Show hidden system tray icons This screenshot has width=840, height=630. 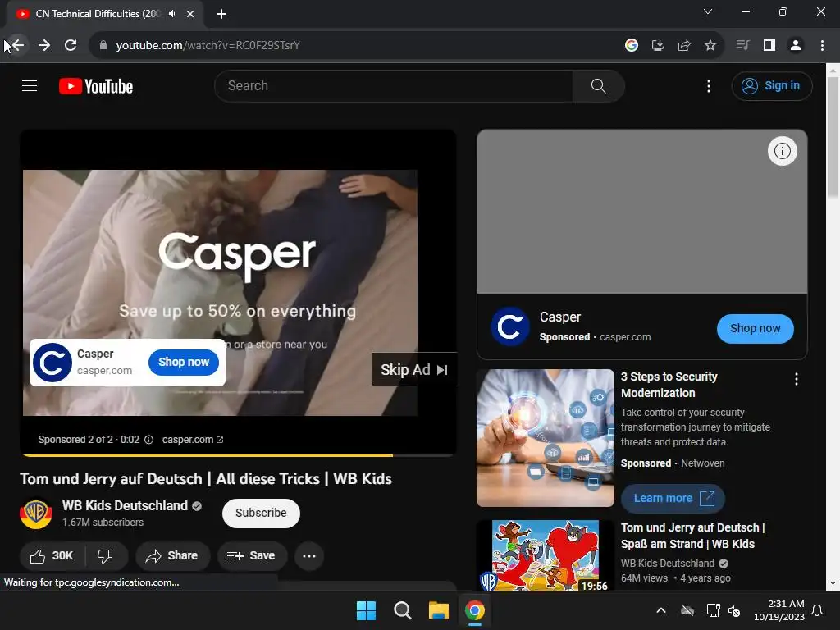tap(661, 610)
